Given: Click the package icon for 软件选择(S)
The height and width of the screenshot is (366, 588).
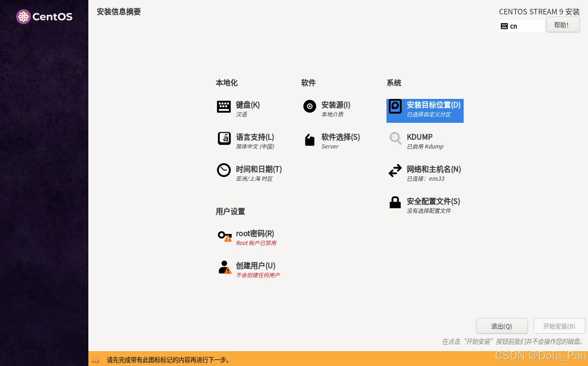Looking at the screenshot, I should pyautogui.click(x=310, y=140).
